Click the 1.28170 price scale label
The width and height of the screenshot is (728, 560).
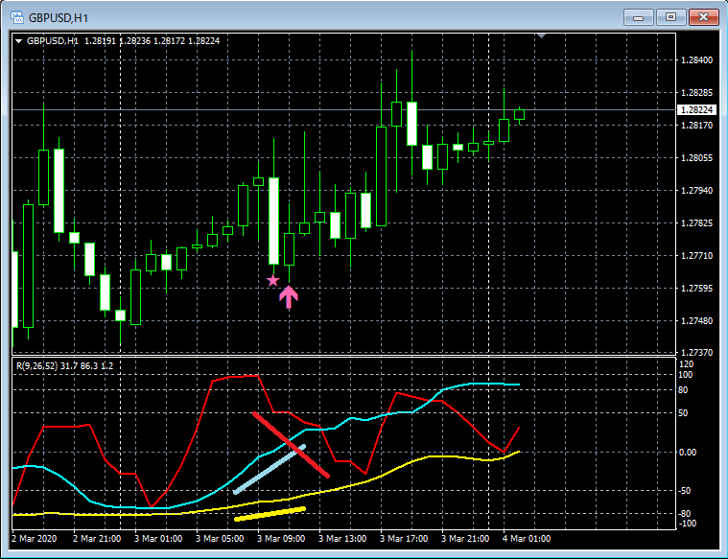click(x=696, y=125)
